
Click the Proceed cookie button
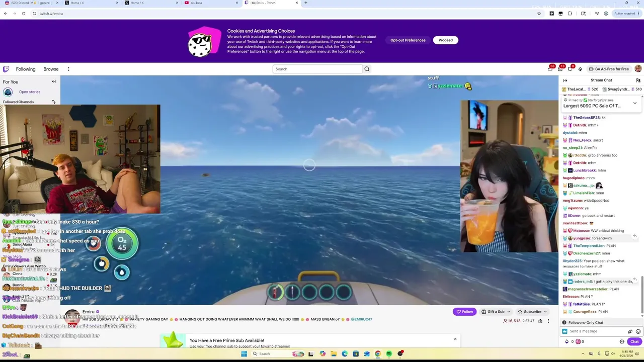[445, 40]
